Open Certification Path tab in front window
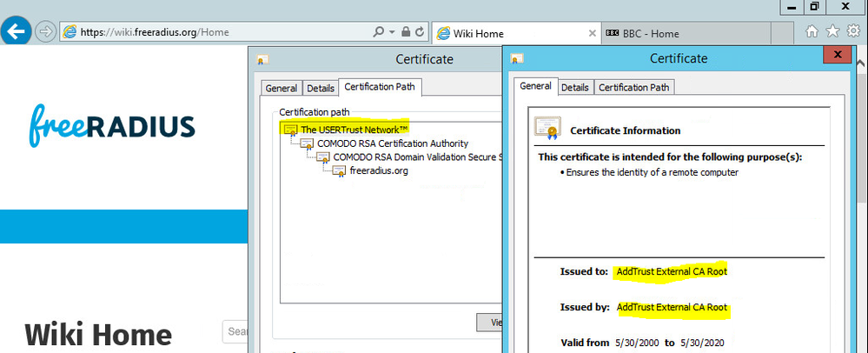 coord(633,88)
